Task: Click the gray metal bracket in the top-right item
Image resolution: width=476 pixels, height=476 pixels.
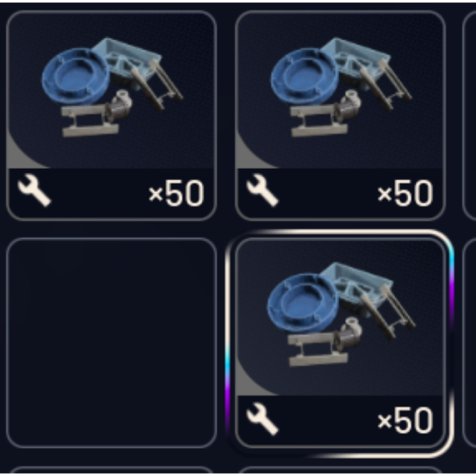Action: click(x=319, y=120)
